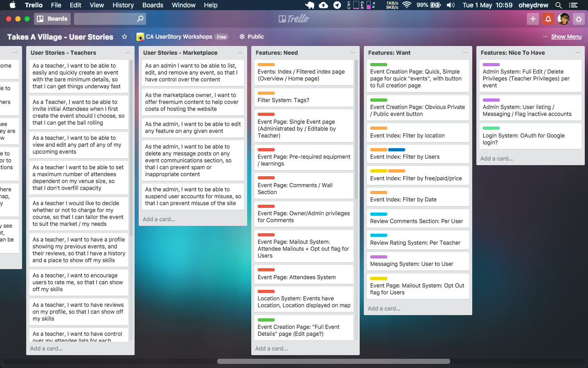Click the Features: Want list title
Screen dimensions: 588x368
[390, 53]
